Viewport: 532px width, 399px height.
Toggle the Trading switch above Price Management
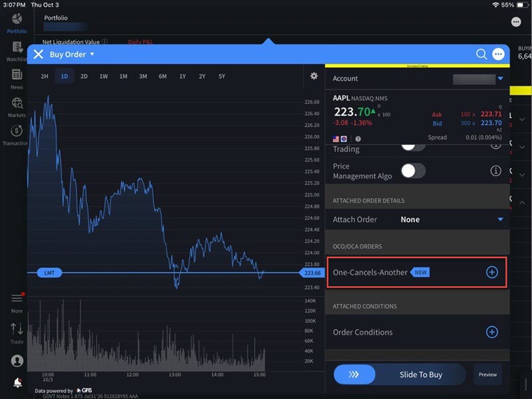click(413, 144)
